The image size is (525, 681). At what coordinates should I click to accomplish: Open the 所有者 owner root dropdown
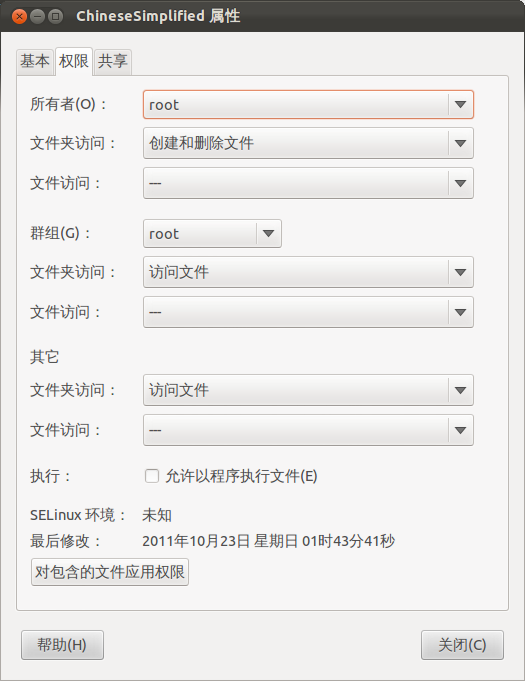pyautogui.click(x=308, y=104)
